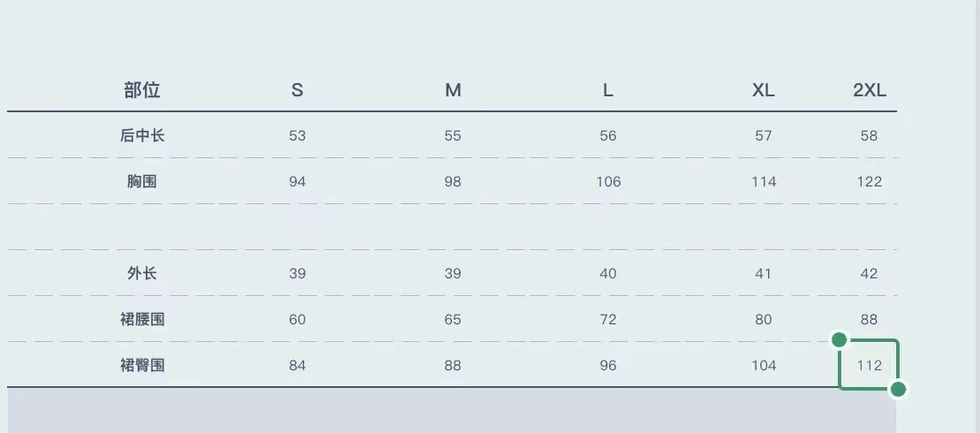The height and width of the screenshot is (433, 980).
Task: Select the highlighted cell containing 112
Action: [869, 365]
